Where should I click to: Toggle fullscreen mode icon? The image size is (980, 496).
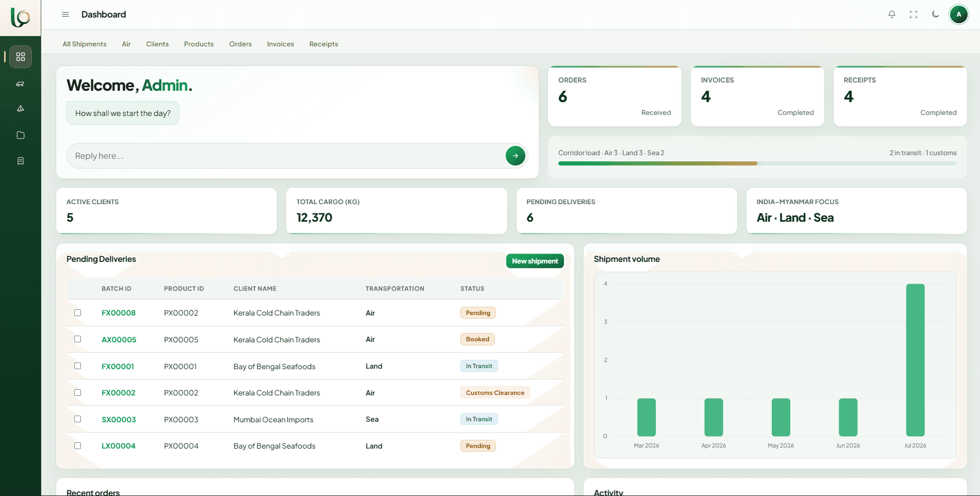[913, 14]
